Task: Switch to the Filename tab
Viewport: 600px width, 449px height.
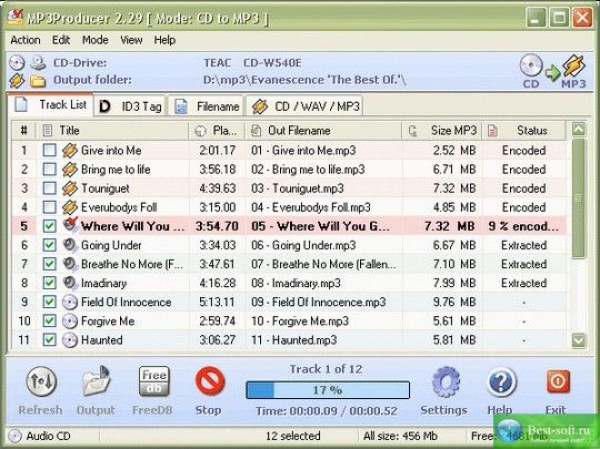Action: 206,106
